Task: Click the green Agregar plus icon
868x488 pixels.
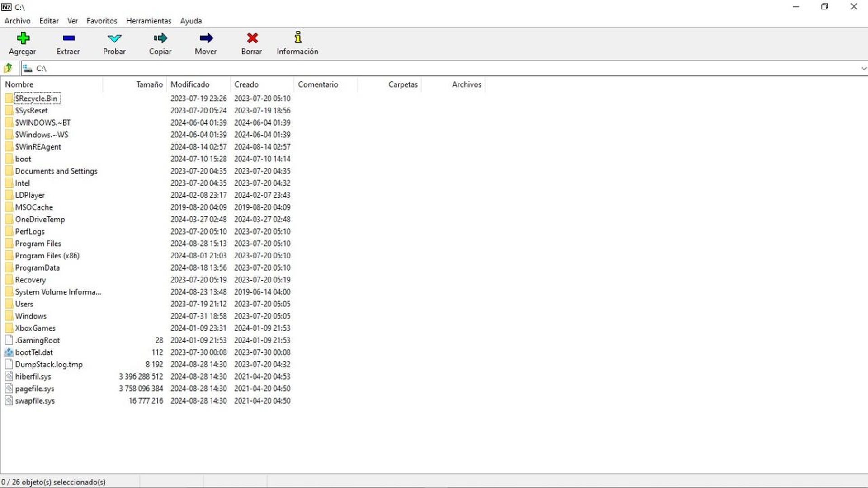Action: click(x=23, y=38)
